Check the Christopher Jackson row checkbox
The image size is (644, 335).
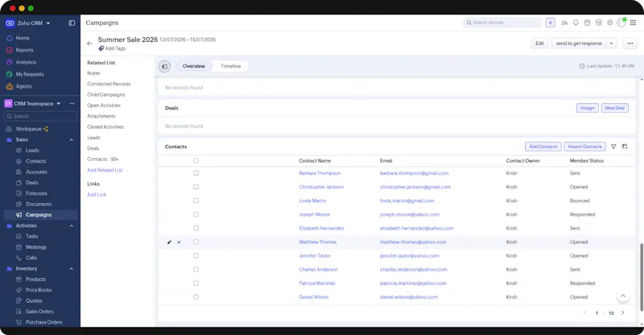(x=196, y=187)
